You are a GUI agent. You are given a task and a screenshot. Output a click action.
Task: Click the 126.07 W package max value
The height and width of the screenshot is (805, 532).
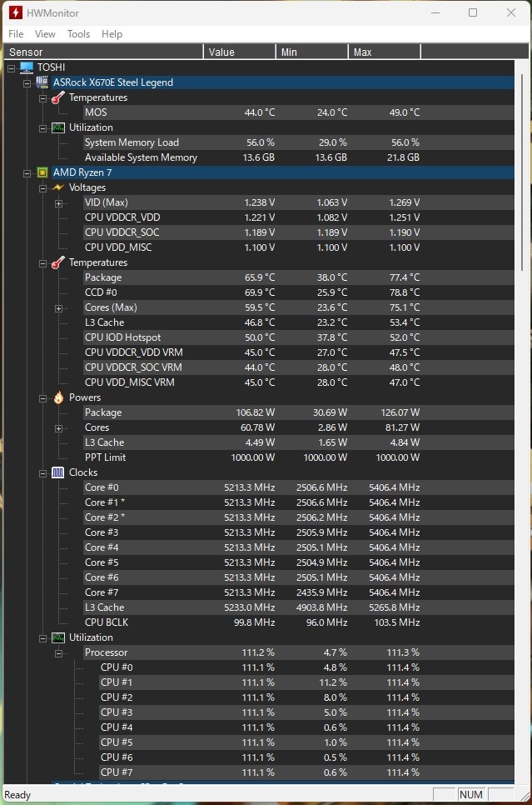click(x=400, y=412)
